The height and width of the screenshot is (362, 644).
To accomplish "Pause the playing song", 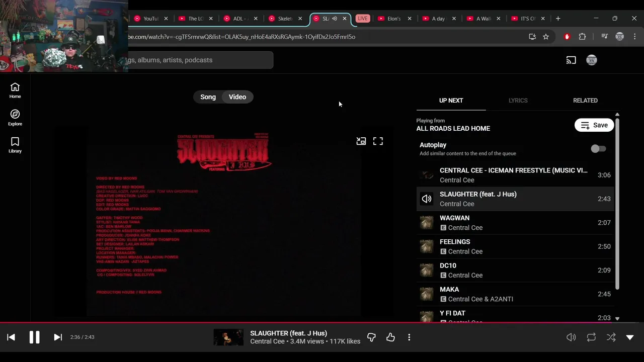I will [x=34, y=337].
